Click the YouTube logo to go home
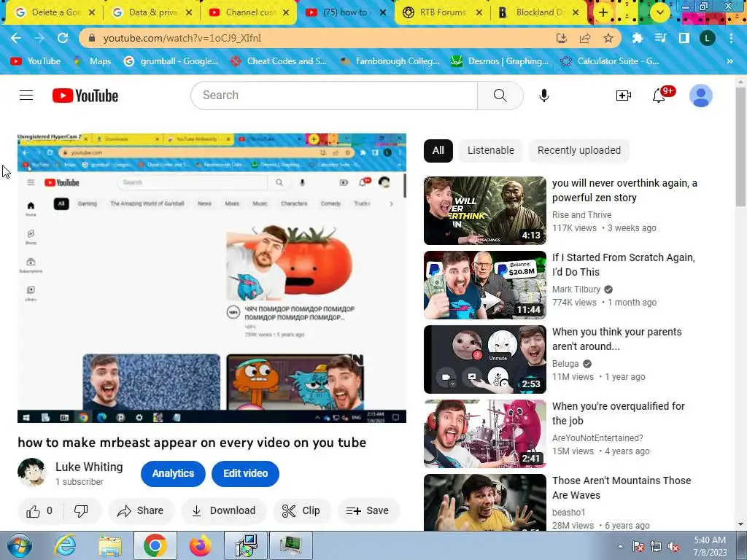 85,96
